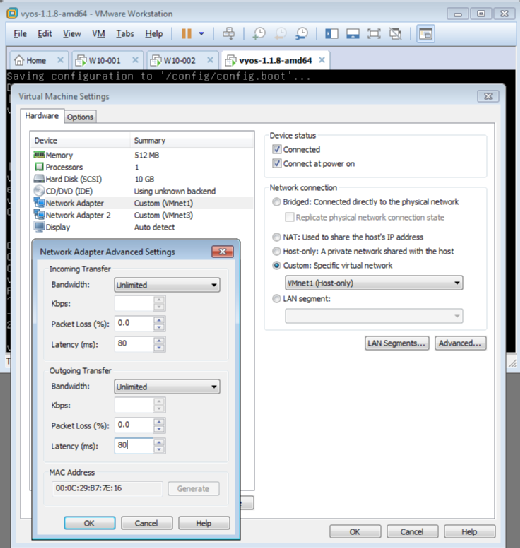Click the Send Ctrl+Alt+Del toolbar icon
This screenshot has width=520, height=548.
tap(229, 34)
